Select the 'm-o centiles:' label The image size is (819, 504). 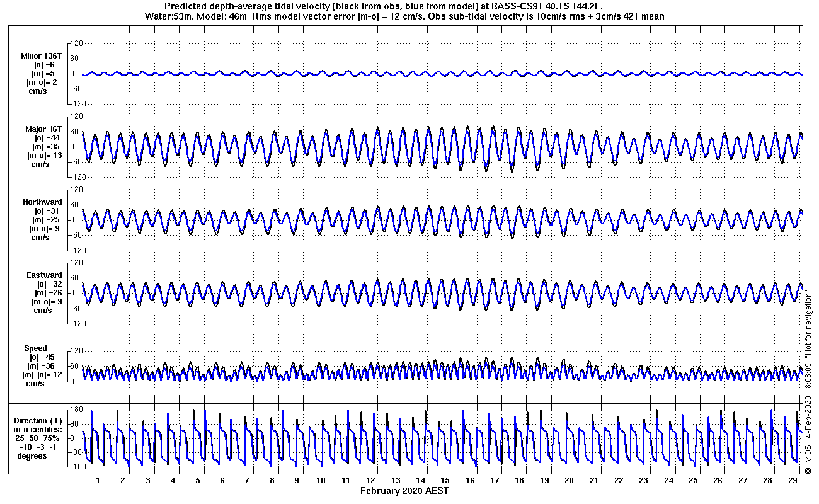tap(39, 429)
